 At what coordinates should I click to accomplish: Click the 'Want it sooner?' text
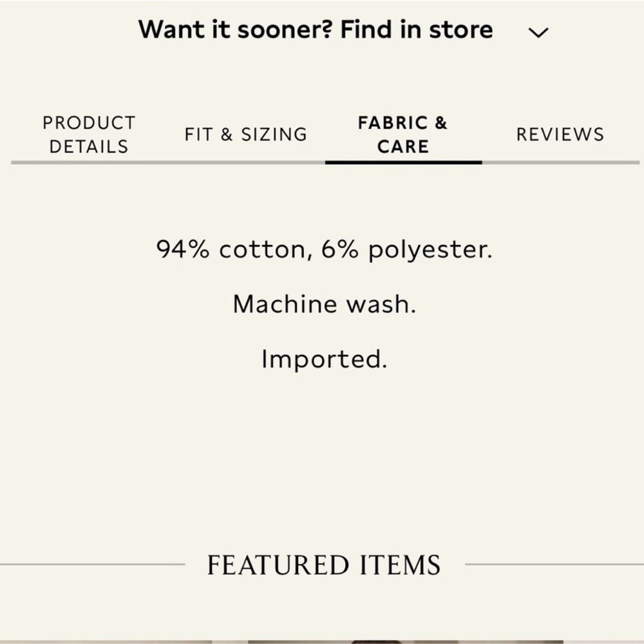[x=236, y=30]
